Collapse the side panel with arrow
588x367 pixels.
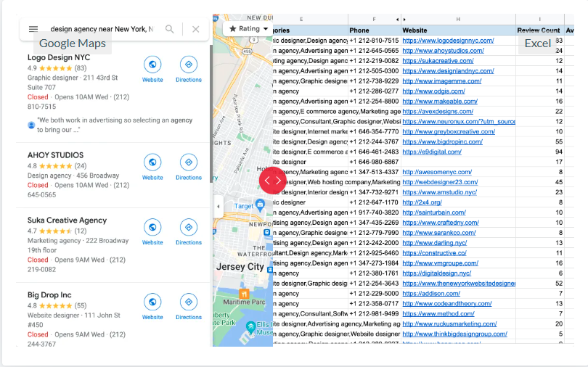(219, 207)
